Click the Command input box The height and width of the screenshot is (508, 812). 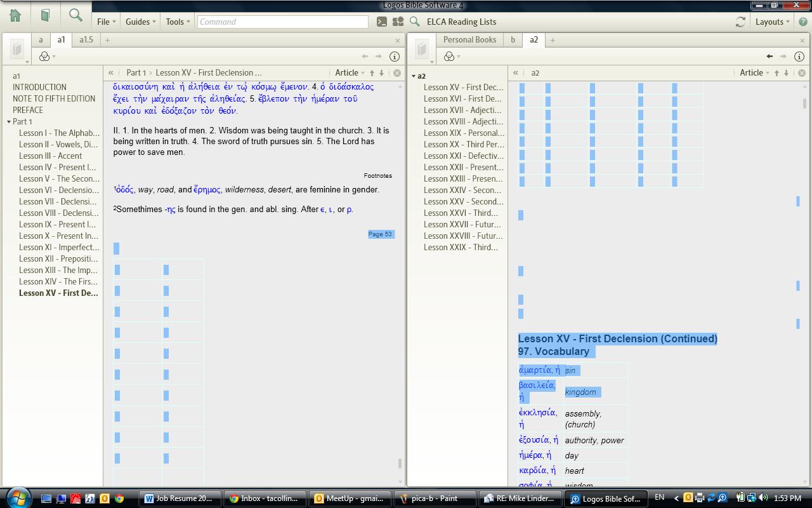coord(282,22)
